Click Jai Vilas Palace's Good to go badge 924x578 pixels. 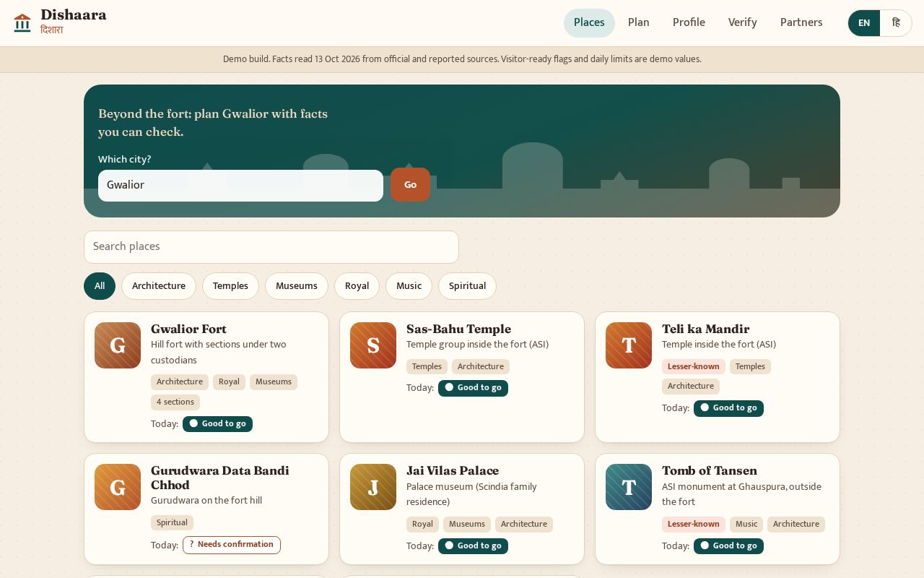473,546
